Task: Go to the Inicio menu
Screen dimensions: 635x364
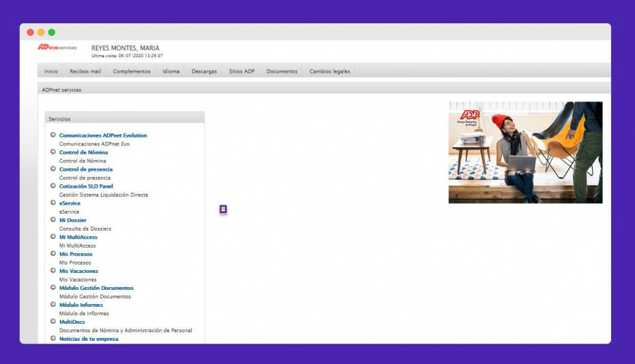Action: pos(51,71)
